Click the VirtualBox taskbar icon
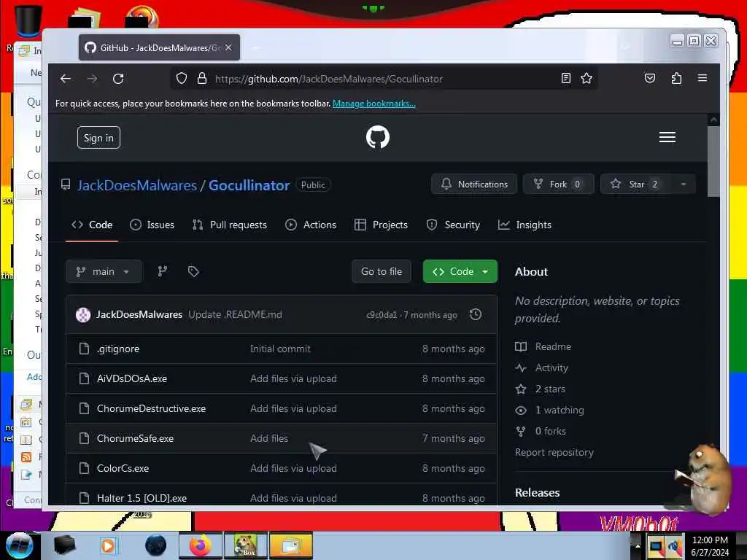The height and width of the screenshot is (560, 747). click(x=246, y=545)
